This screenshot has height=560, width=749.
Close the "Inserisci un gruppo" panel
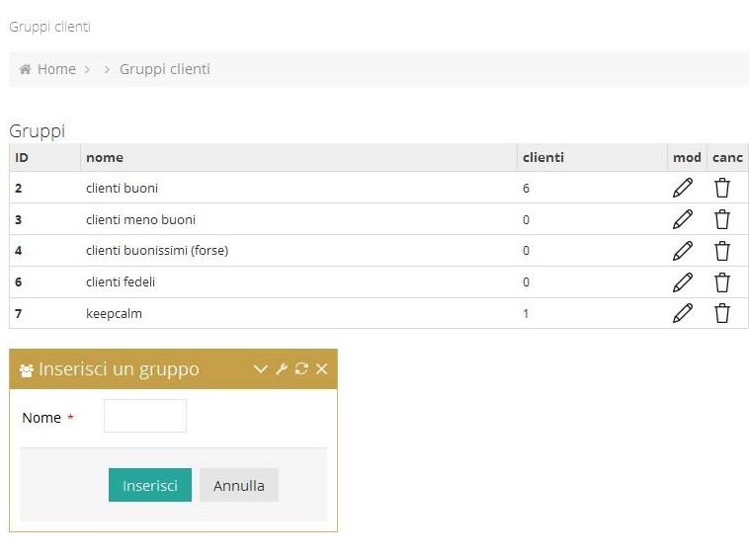coord(321,368)
